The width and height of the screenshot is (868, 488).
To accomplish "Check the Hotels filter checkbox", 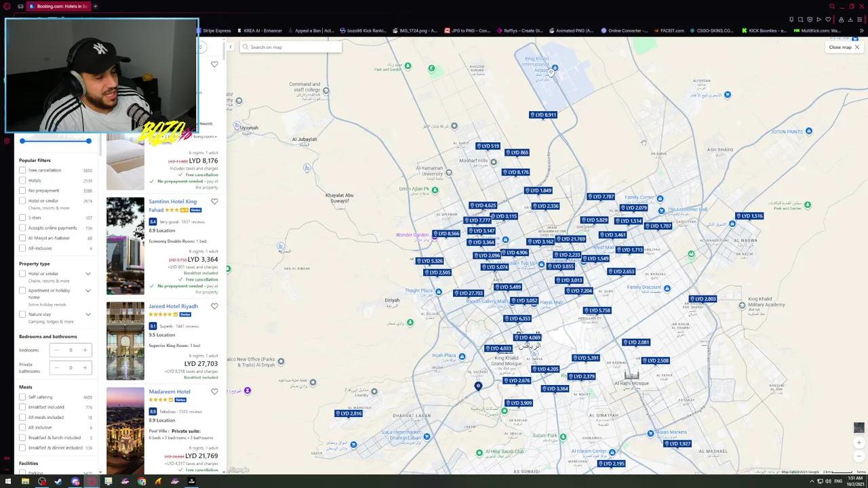I will tap(22, 180).
